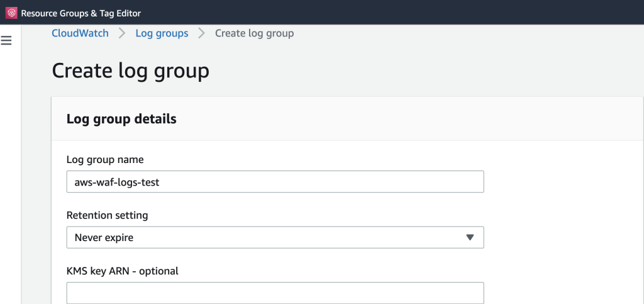Viewport: 644px width, 304px height.
Task: Navigate to the Log groups breadcrumb
Action: click(162, 33)
